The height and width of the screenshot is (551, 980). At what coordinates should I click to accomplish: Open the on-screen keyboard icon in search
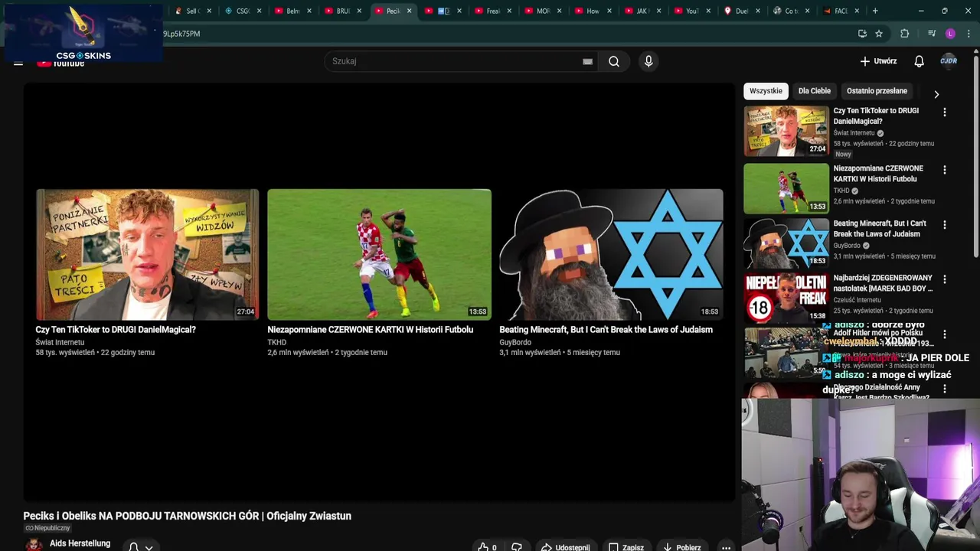coord(587,61)
